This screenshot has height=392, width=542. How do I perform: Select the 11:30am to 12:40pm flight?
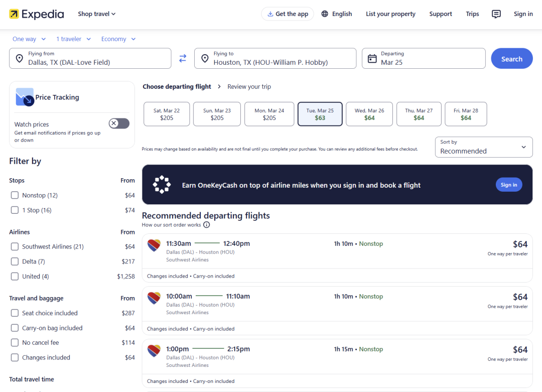click(337, 258)
